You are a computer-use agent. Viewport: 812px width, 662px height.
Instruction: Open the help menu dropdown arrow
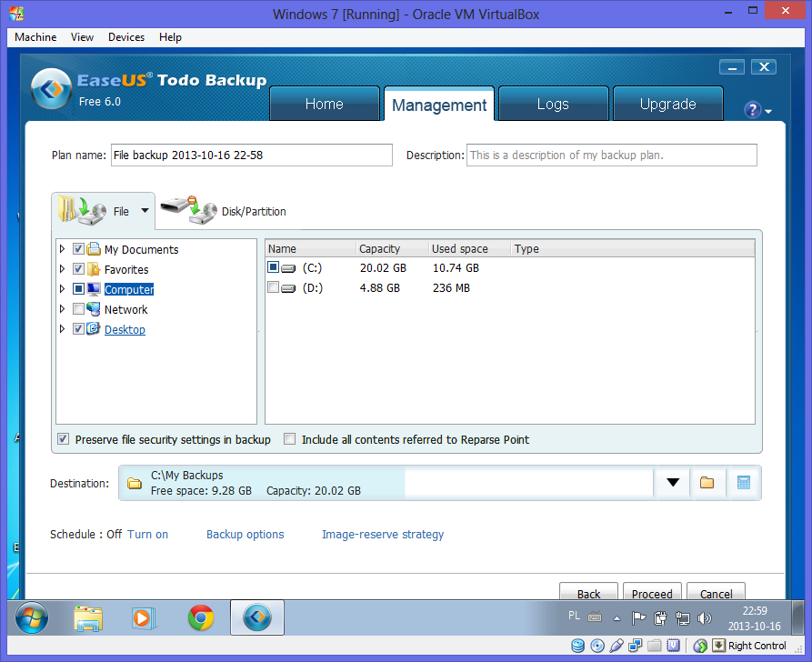[768, 111]
